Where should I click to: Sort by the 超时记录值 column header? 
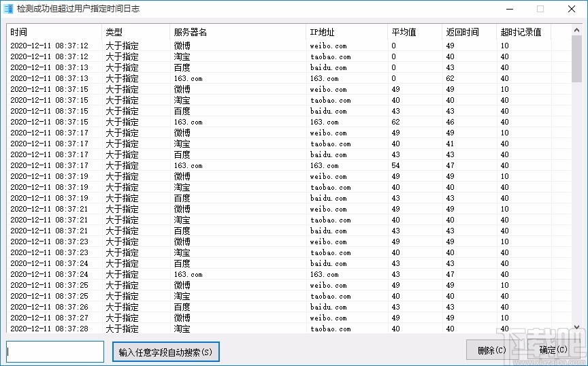(x=523, y=32)
